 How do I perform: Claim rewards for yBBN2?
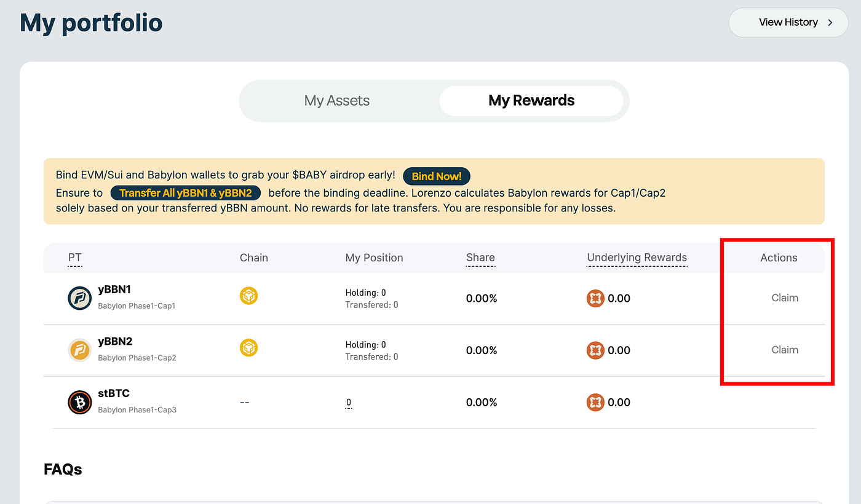click(x=785, y=350)
